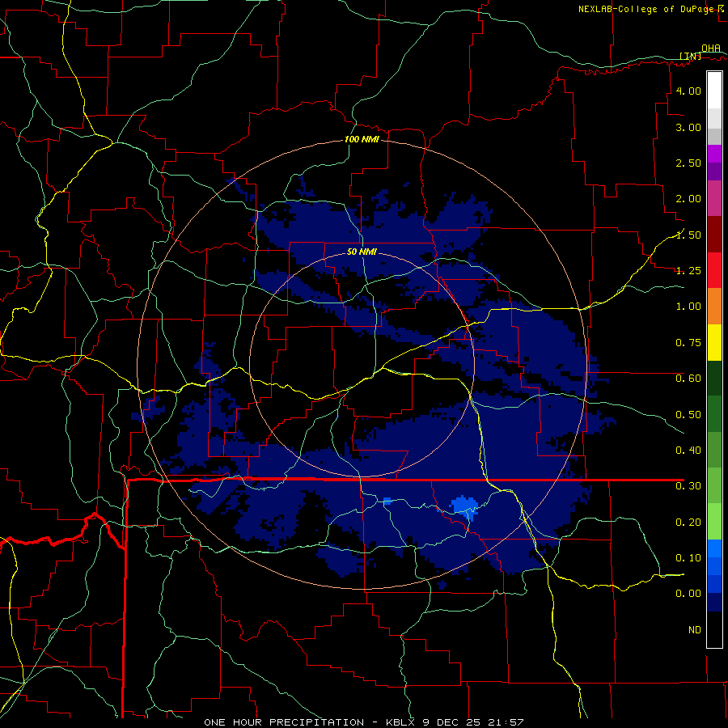
Task: Click the 0.40 legend value
Action: coord(688,451)
